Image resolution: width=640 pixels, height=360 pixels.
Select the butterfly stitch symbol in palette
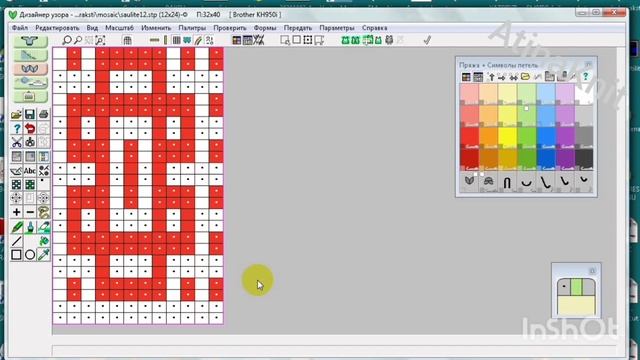coord(469,182)
